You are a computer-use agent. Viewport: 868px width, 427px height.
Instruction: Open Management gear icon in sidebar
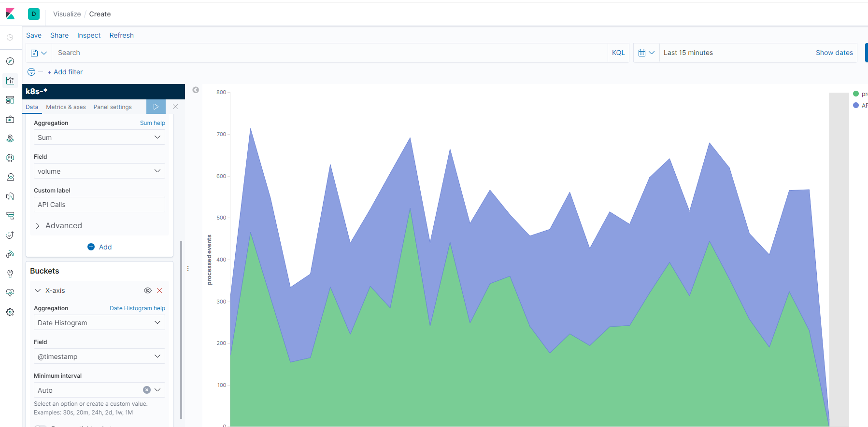[10, 312]
